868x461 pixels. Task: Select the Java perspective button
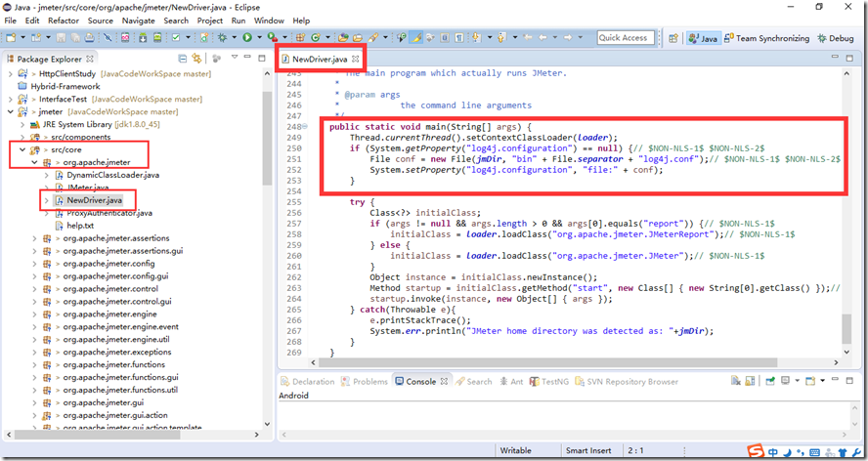pyautogui.click(x=704, y=38)
